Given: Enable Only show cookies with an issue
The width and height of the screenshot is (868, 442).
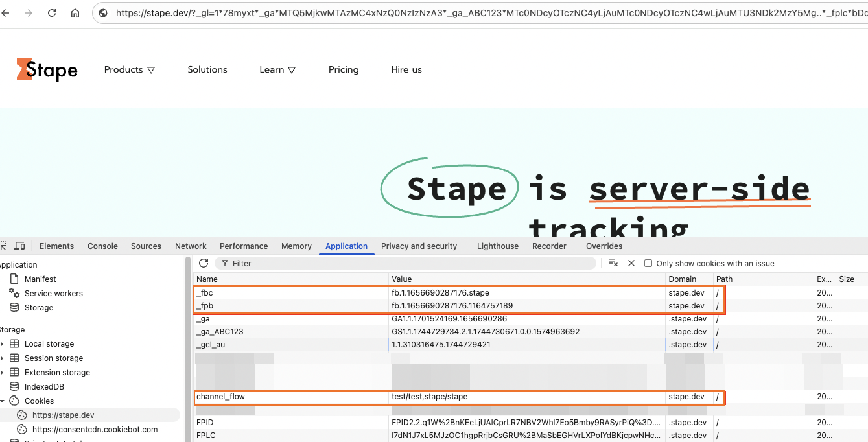Looking at the screenshot, I should point(648,263).
